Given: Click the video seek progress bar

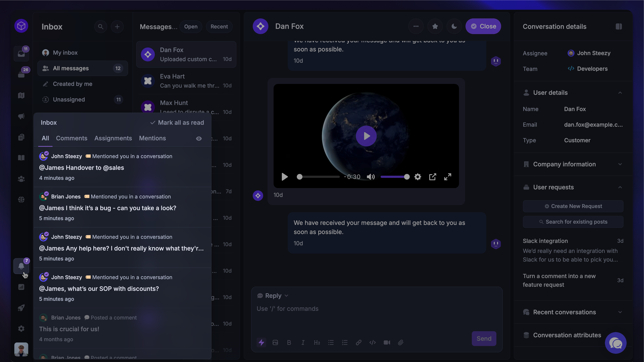Looking at the screenshot, I should [x=318, y=177].
